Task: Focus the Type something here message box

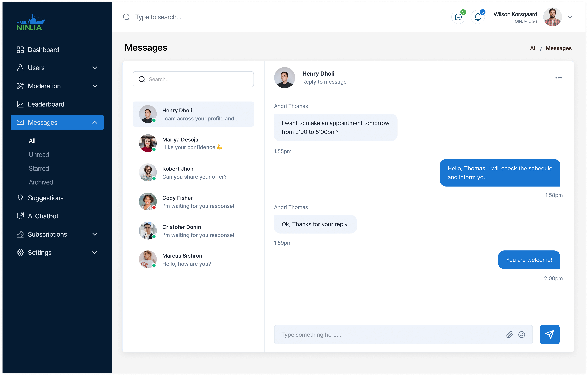Action: point(391,335)
